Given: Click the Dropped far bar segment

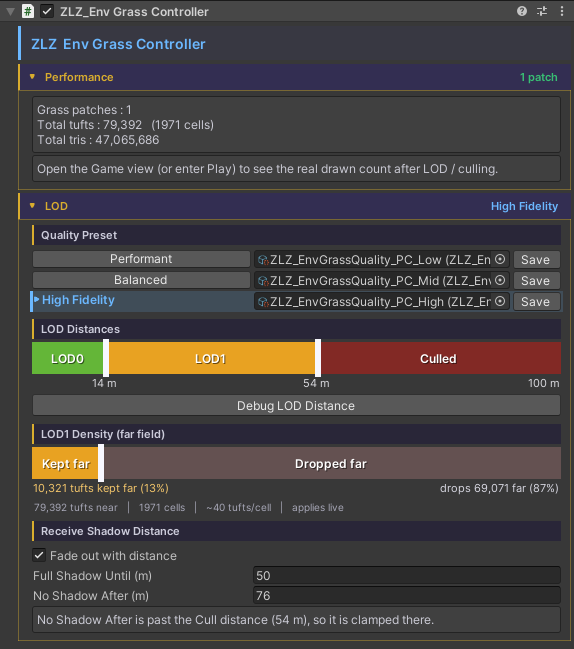Looking at the screenshot, I should (332, 463).
